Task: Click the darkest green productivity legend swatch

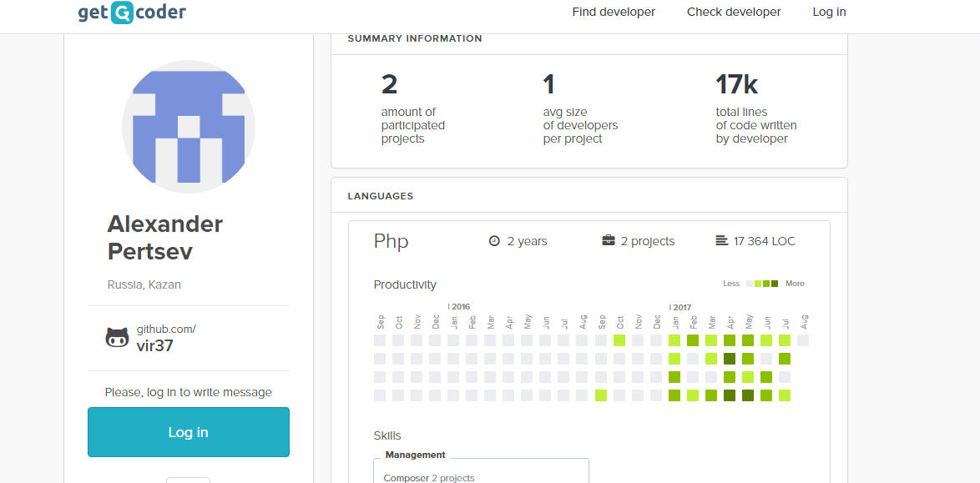Action: [x=775, y=284]
